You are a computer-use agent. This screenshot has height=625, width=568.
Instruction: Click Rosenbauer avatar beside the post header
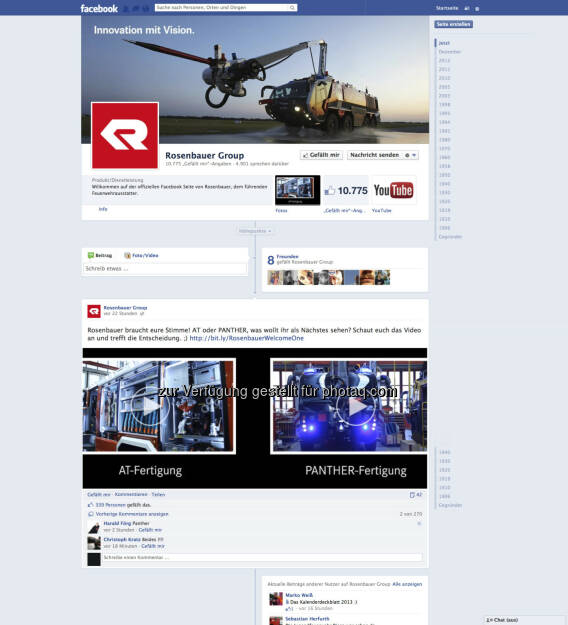click(x=94, y=311)
